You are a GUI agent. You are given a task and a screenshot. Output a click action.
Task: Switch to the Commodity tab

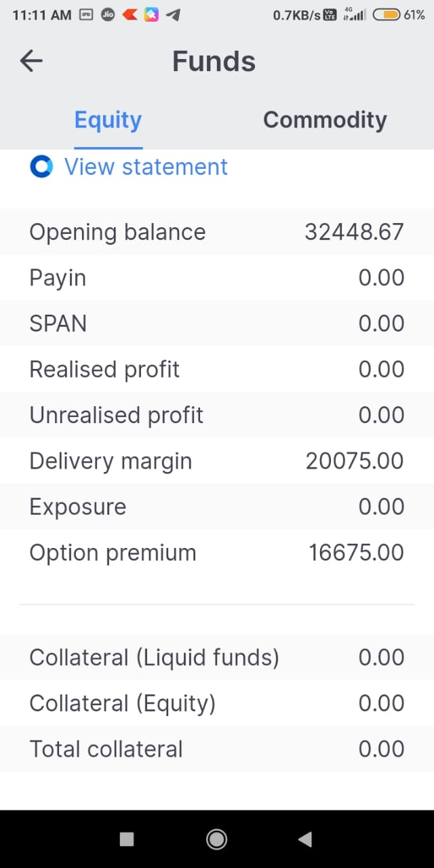tap(324, 119)
